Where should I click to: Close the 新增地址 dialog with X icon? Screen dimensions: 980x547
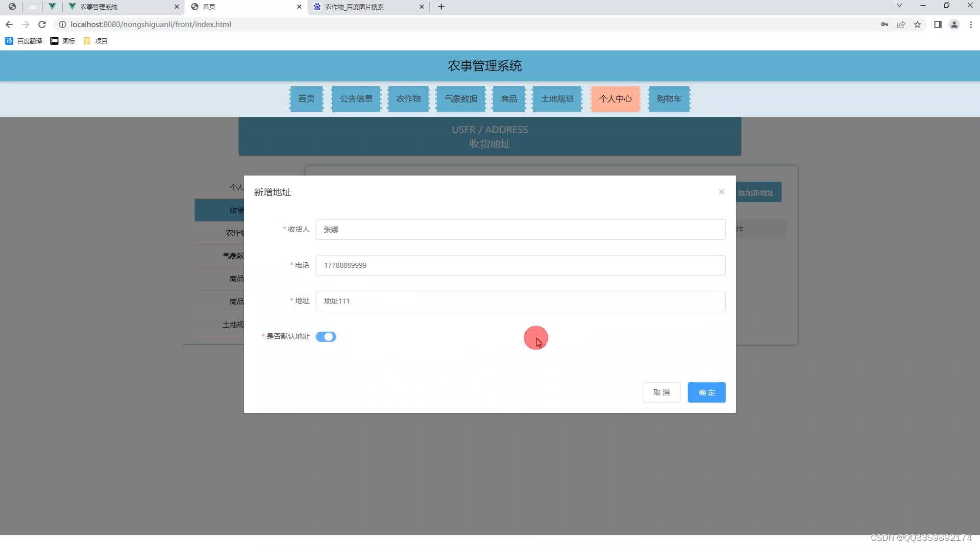click(721, 192)
